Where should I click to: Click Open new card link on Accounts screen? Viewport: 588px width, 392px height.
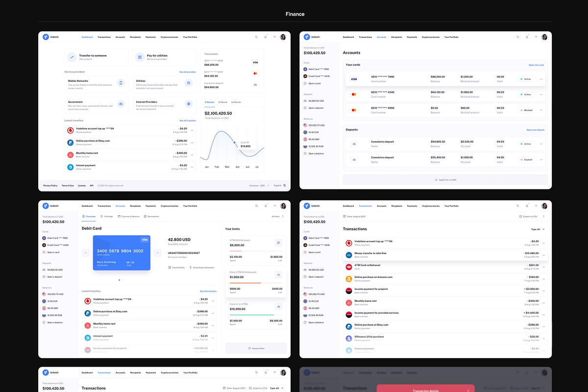coord(536,65)
